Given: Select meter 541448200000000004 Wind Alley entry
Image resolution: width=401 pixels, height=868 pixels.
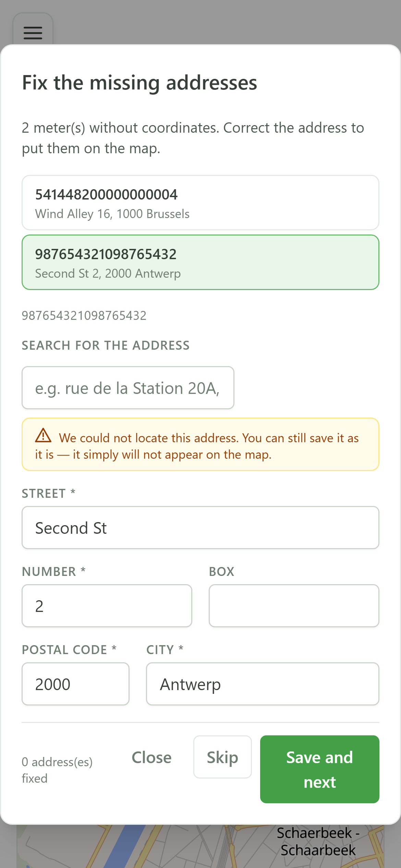Looking at the screenshot, I should pyautogui.click(x=200, y=203).
